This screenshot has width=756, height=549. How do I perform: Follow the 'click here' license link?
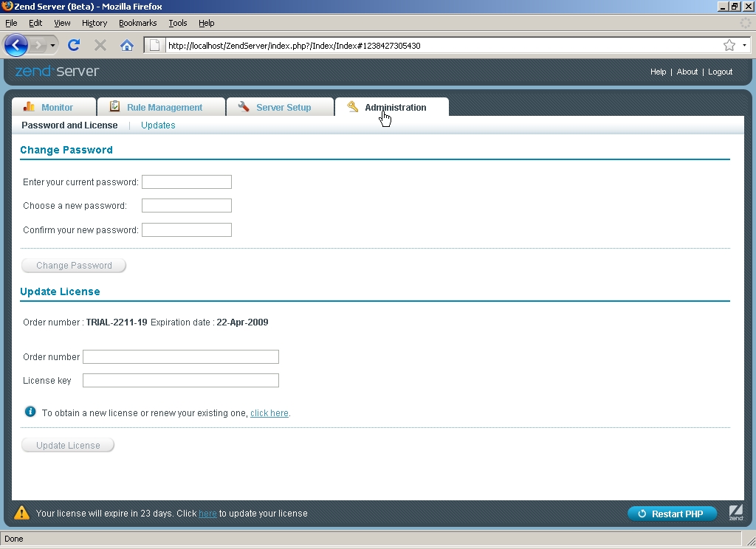[x=269, y=413]
